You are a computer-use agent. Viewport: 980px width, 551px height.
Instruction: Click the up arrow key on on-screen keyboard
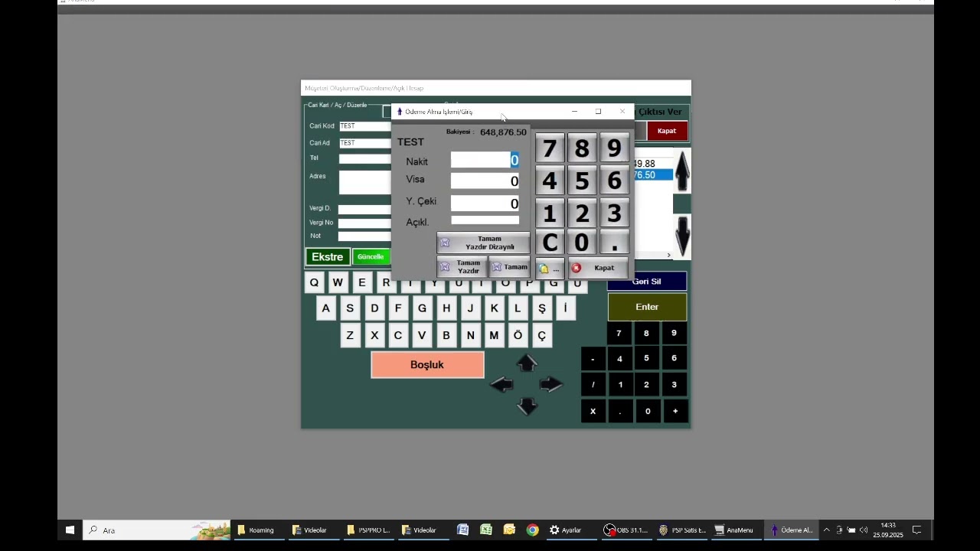tap(527, 364)
